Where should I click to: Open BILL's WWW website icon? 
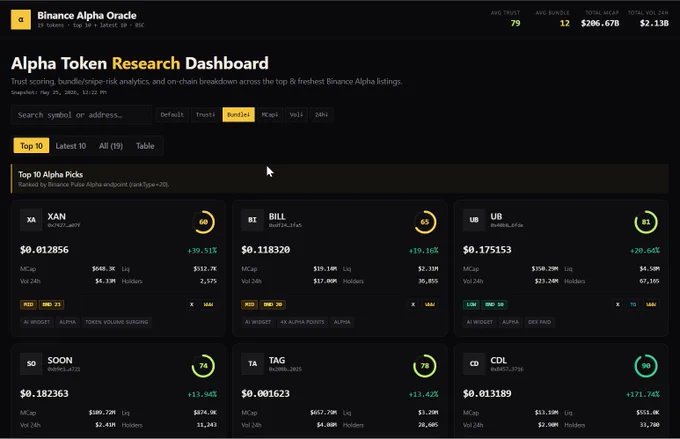point(430,305)
